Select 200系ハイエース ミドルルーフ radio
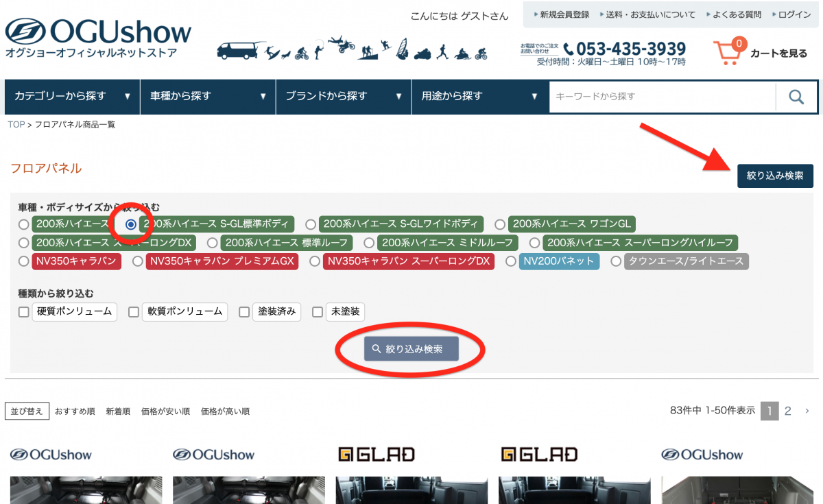Image resolution: width=823 pixels, height=504 pixels. tap(369, 243)
